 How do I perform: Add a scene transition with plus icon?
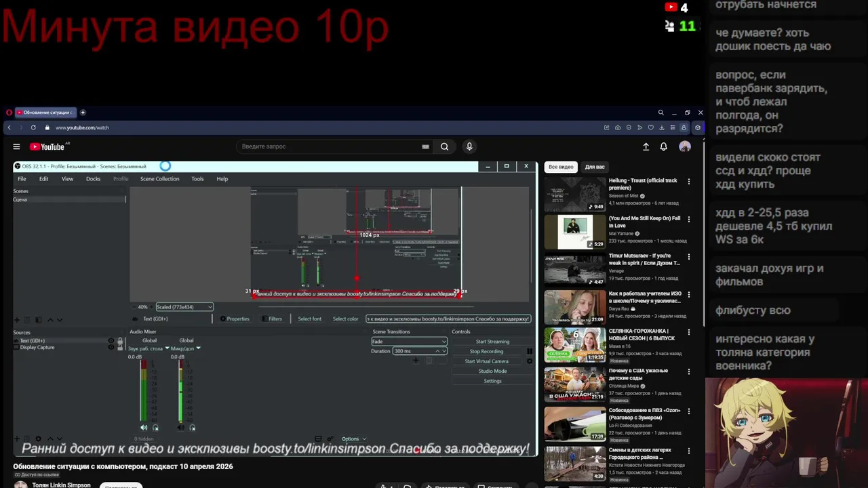pyautogui.click(x=416, y=361)
